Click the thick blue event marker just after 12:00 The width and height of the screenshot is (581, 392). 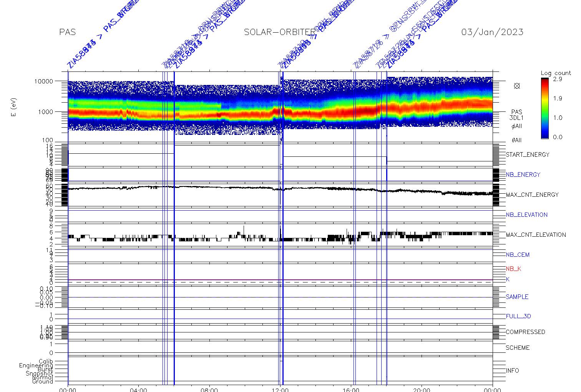tap(283, 228)
